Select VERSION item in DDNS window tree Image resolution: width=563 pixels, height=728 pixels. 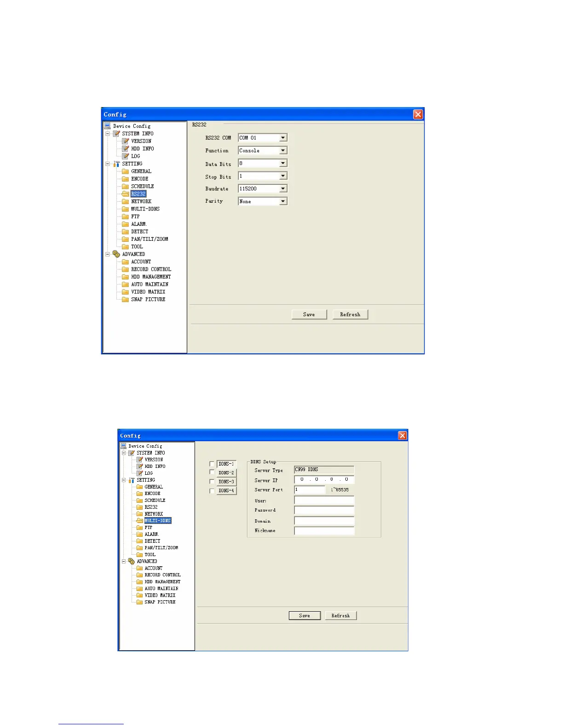coord(154,460)
